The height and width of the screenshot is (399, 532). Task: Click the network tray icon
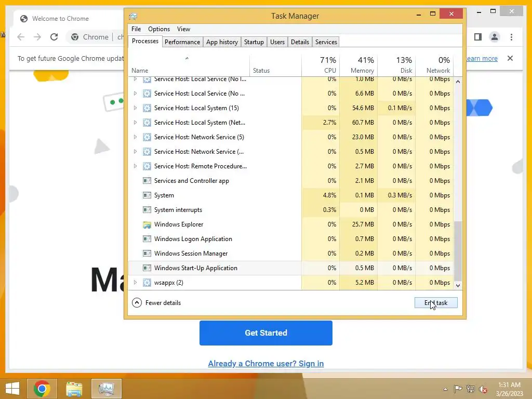point(471,389)
